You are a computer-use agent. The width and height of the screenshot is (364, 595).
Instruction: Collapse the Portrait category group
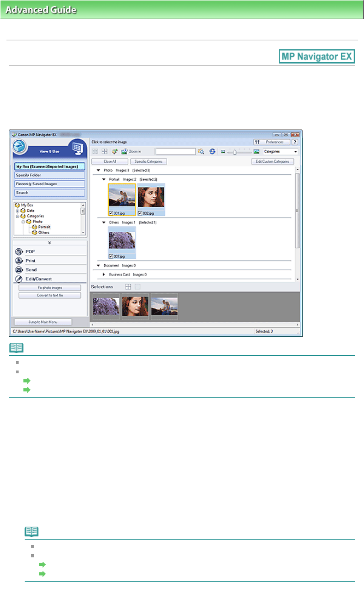[x=104, y=179]
